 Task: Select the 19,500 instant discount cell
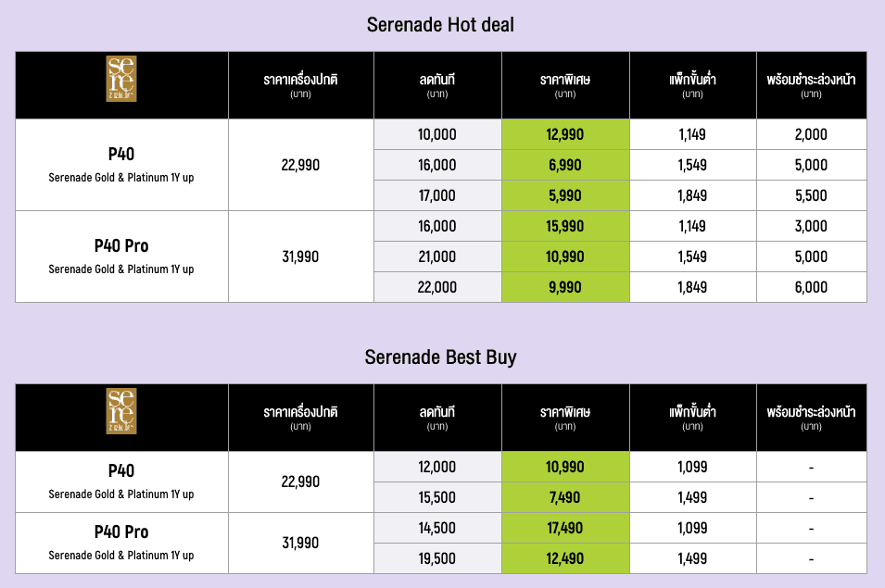(437, 558)
